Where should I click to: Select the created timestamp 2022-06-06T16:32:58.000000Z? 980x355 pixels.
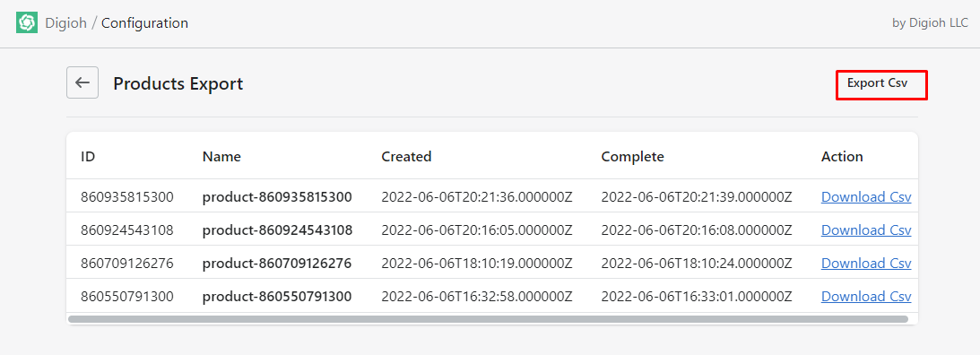click(477, 296)
